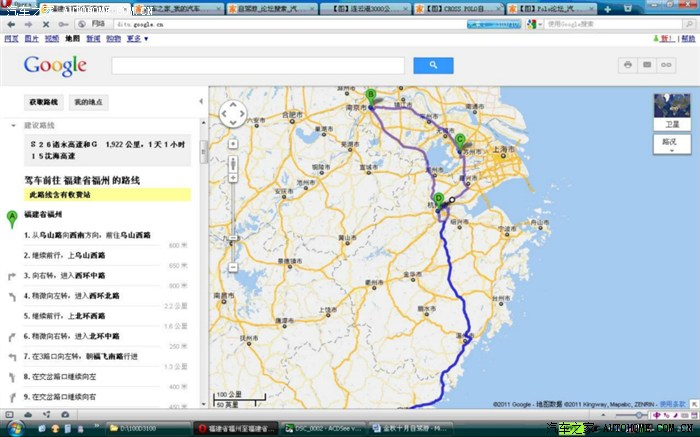This screenshot has height=437, width=700.
Task: Click the map pan compass control
Action: click(232, 112)
